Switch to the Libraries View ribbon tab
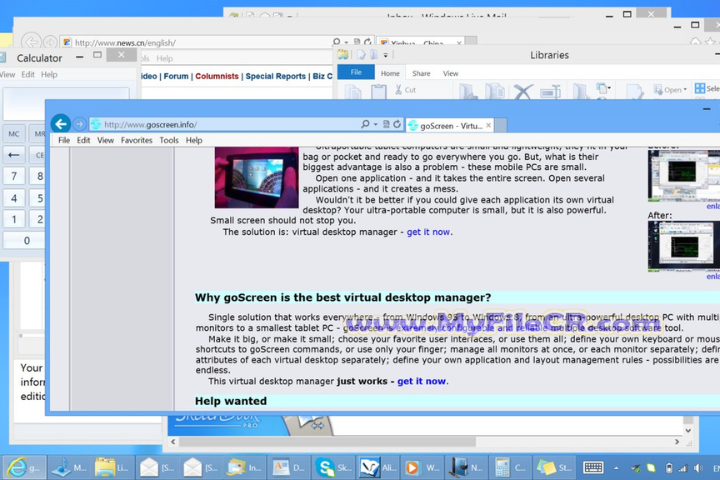The width and height of the screenshot is (720, 480). [450, 73]
